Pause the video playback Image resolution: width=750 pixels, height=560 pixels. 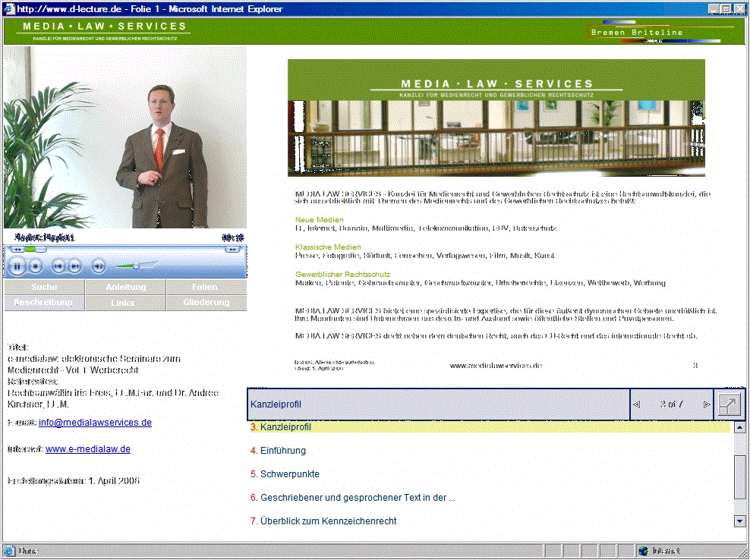[17, 266]
